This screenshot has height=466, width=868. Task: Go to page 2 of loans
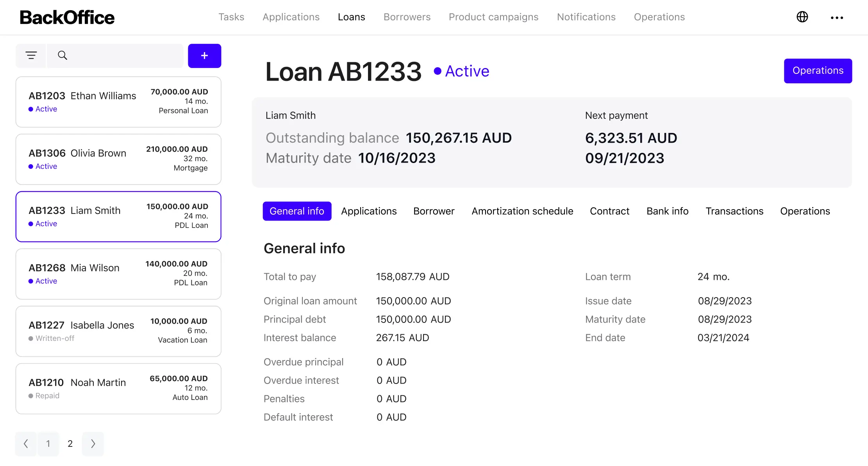[x=70, y=444]
